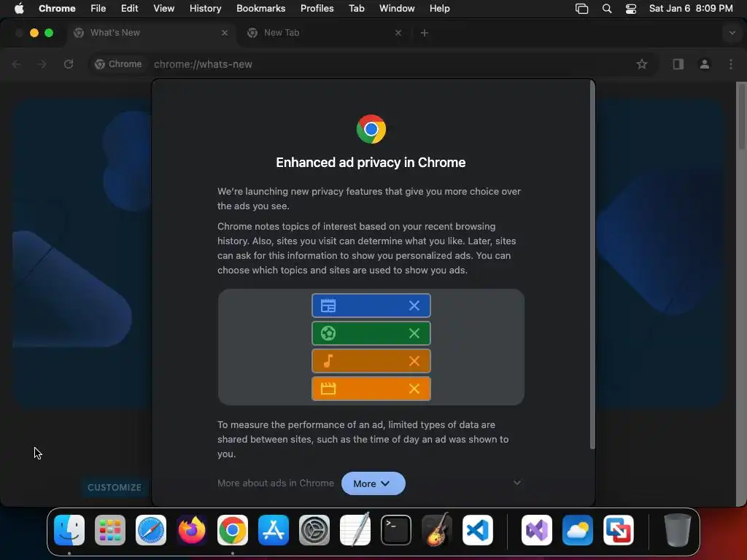Open a new tab with plus button

[424, 33]
